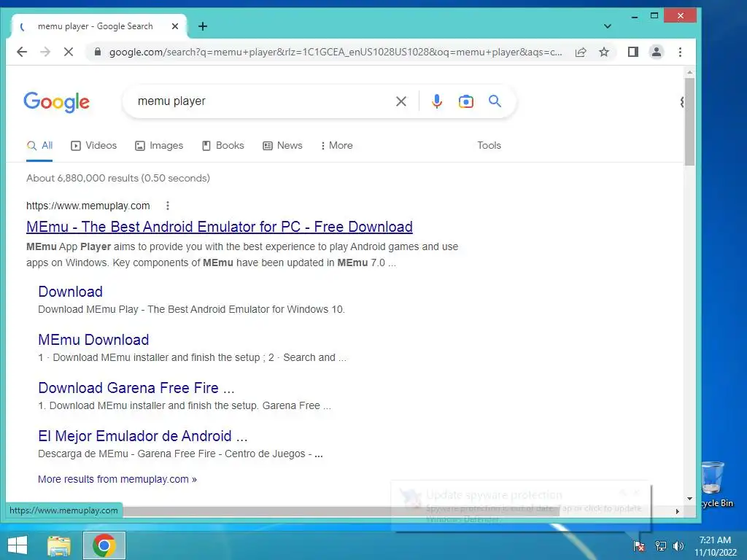Click the scrollbar down arrow

tap(689, 499)
